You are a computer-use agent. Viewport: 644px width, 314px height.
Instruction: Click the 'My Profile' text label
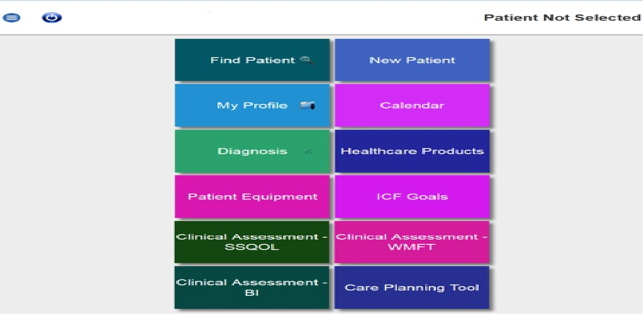(252, 106)
